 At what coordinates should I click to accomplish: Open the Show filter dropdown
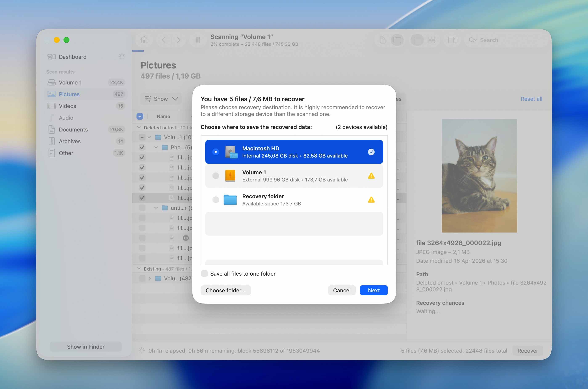pyautogui.click(x=161, y=99)
